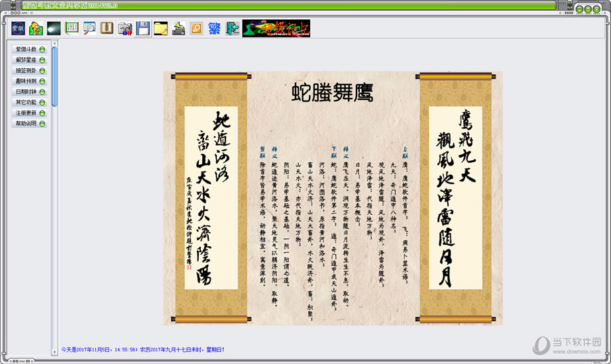611x364 pixels.
Task: Click the floppy disk save icon
Action: (142, 28)
